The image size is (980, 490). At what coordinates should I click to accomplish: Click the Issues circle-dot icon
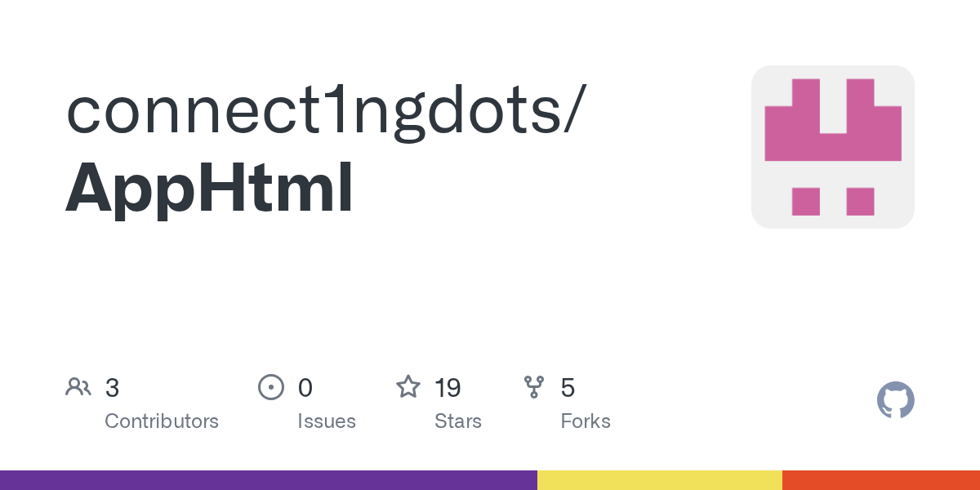[x=270, y=387]
